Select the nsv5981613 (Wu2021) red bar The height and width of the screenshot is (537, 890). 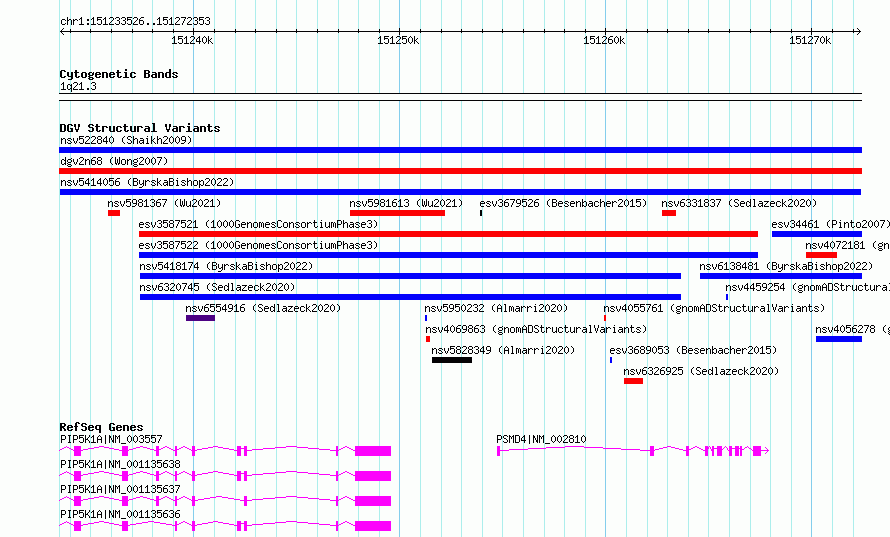click(x=397, y=213)
